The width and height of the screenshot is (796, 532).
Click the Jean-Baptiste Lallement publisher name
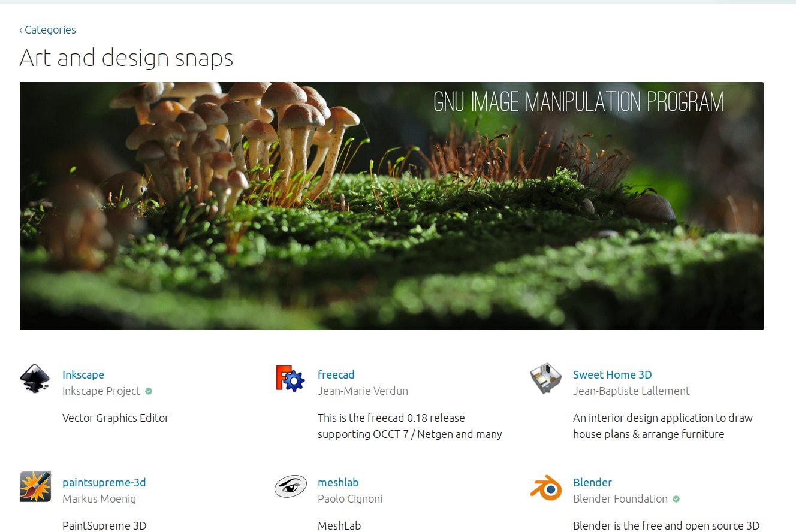(x=631, y=391)
